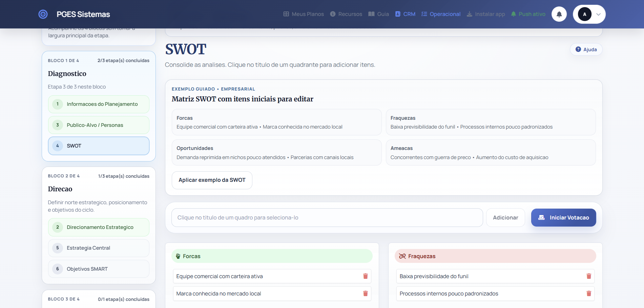Trash the 'Processos internos pouco padronizados' item
The height and width of the screenshot is (308, 644).
point(588,293)
